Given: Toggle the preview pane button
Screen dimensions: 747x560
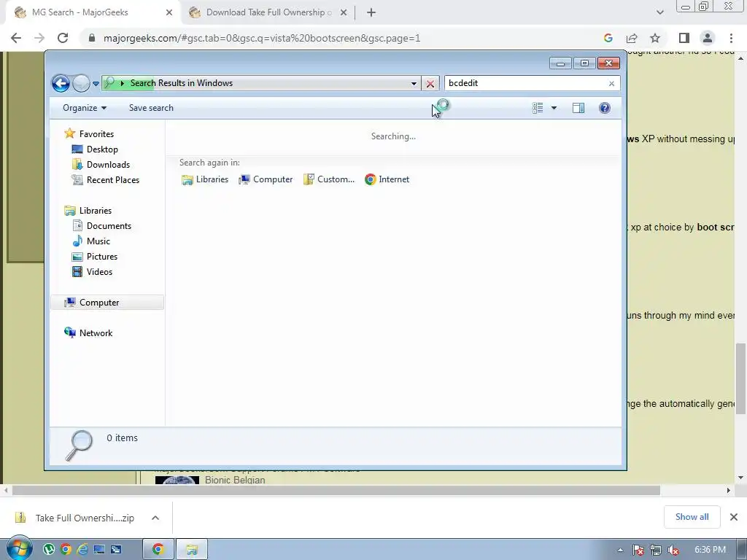Looking at the screenshot, I should (x=578, y=108).
